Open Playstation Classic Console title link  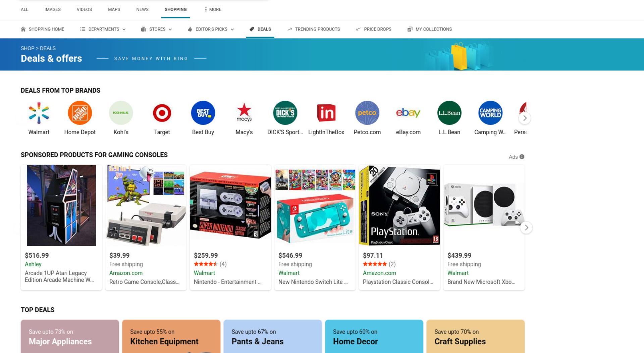coord(398,282)
